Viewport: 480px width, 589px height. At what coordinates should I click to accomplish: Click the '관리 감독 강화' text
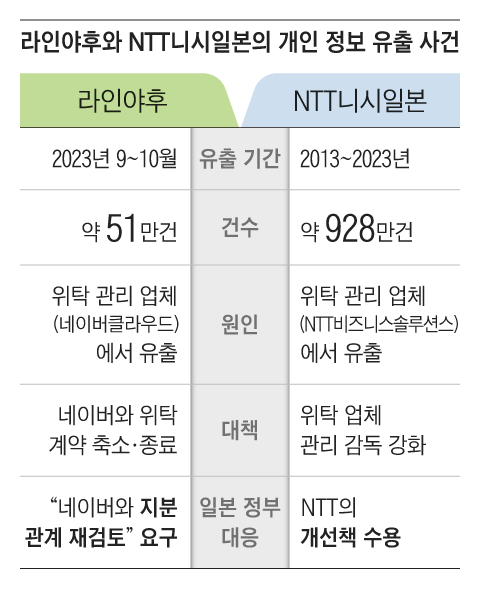click(x=363, y=445)
